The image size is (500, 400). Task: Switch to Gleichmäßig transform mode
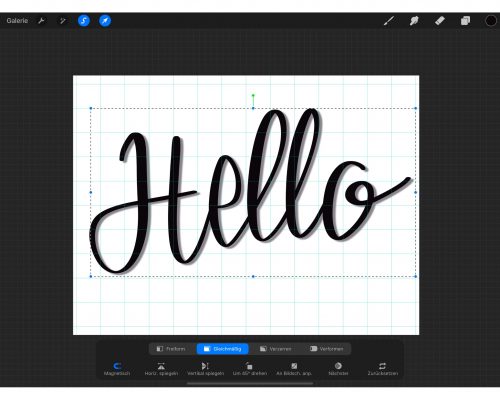coord(222,349)
